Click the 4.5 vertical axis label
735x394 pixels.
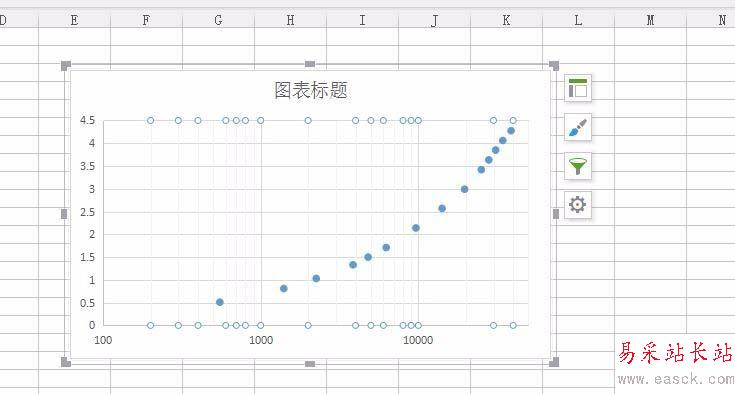click(87, 120)
